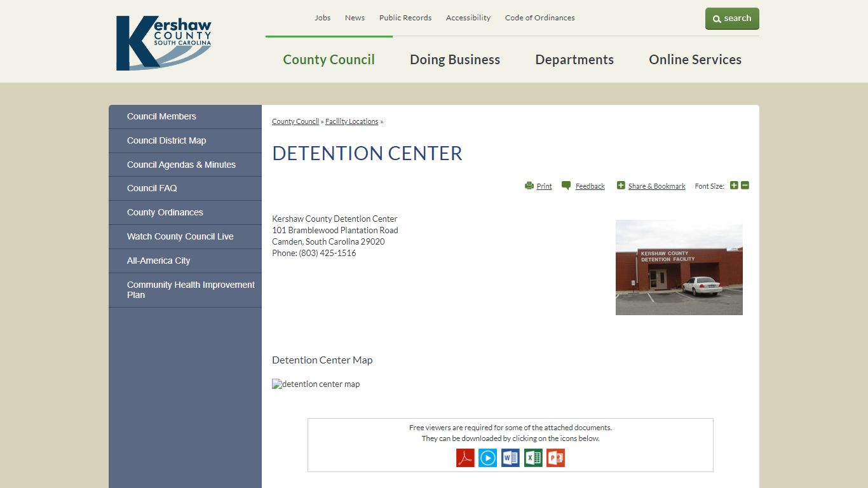Image resolution: width=868 pixels, height=488 pixels.
Task: Click 'Font Size:' label
Action: click(x=709, y=186)
